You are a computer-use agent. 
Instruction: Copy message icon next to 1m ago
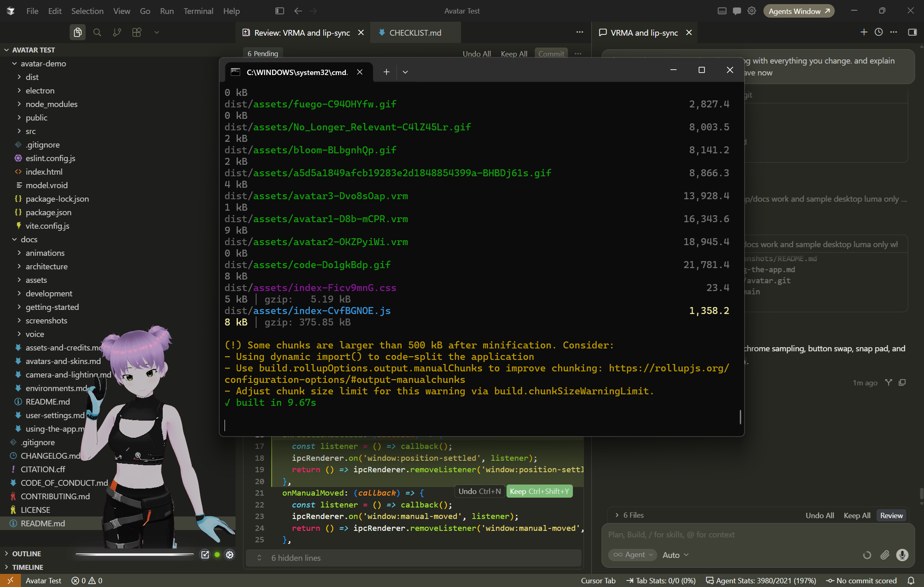902,382
